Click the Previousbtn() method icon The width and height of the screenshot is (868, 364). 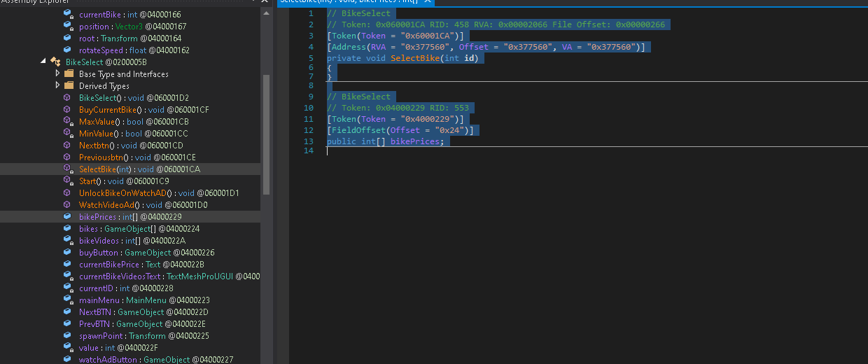pyautogui.click(x=68, y=157)
